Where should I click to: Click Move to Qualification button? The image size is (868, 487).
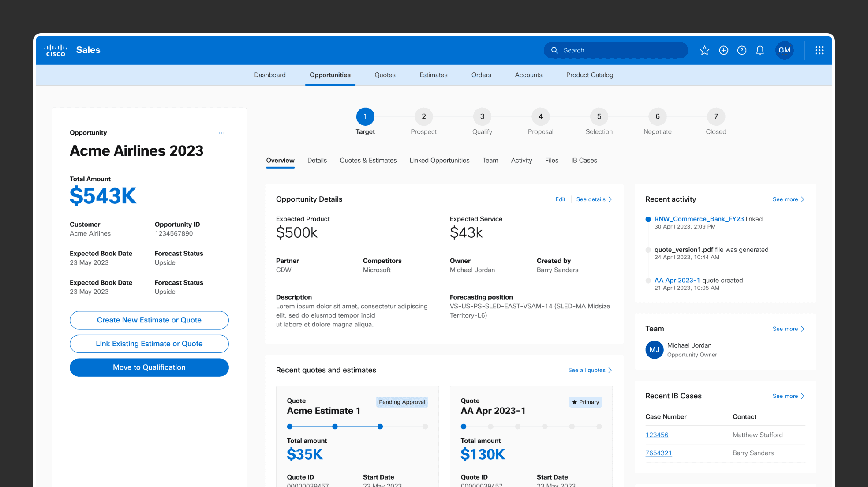click(x=149, y=367)
